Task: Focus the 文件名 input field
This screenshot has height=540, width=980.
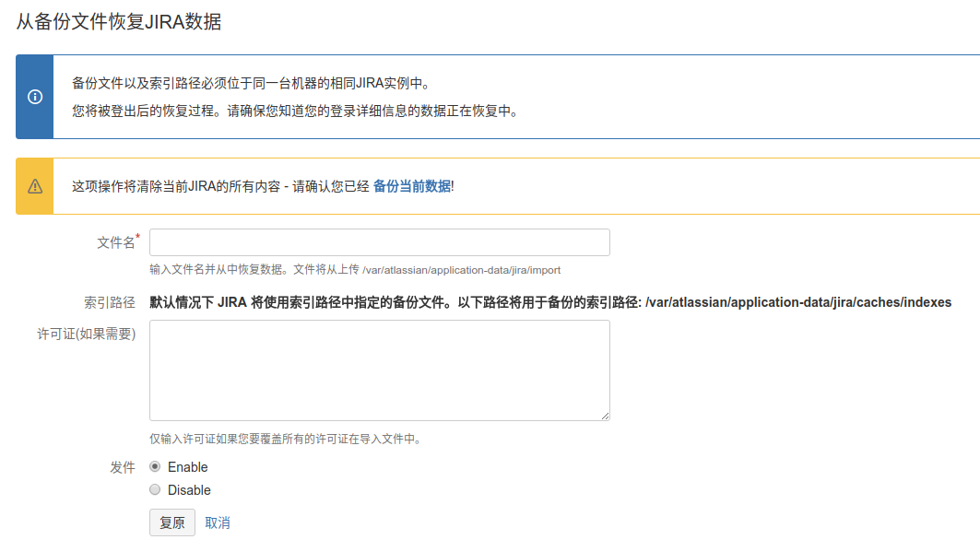Action: 380,242
